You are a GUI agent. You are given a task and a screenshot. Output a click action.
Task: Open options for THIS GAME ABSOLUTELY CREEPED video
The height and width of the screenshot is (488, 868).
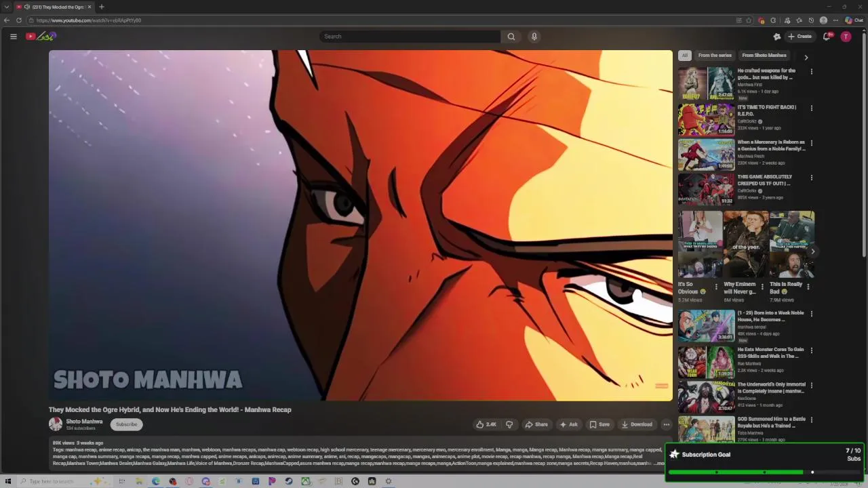(812, 178)
